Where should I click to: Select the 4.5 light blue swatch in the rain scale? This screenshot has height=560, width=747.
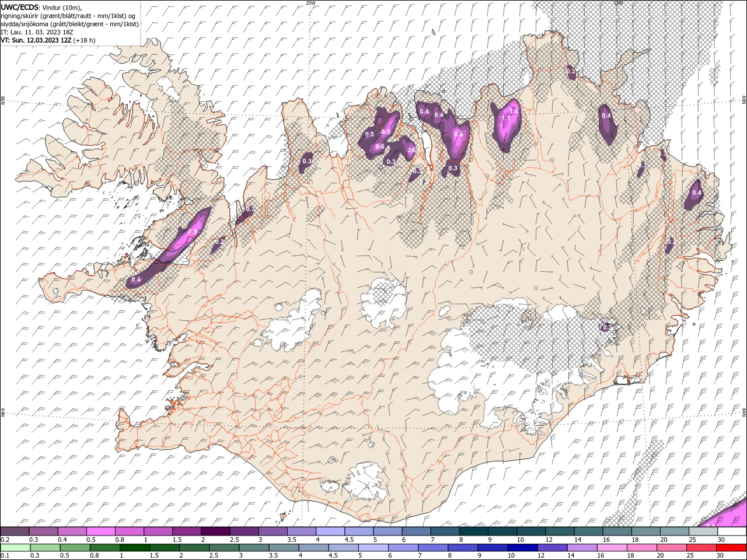click(x=344, y=548)
